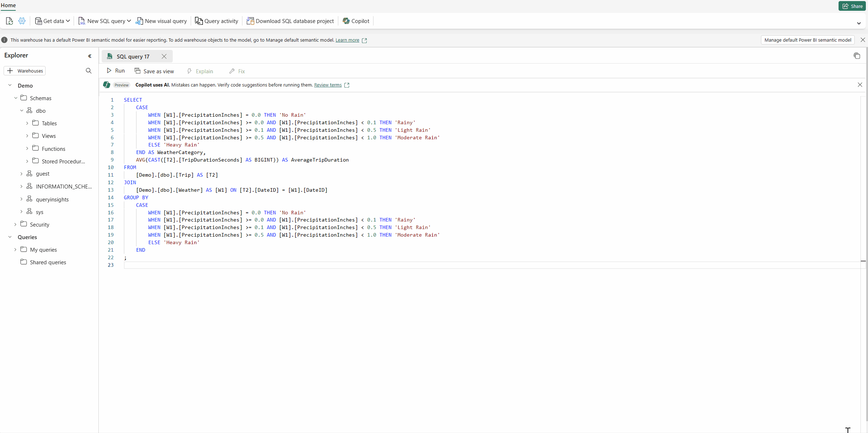Expand the Tables folder
The image size is (868, 433).
[x=27, y=123]
